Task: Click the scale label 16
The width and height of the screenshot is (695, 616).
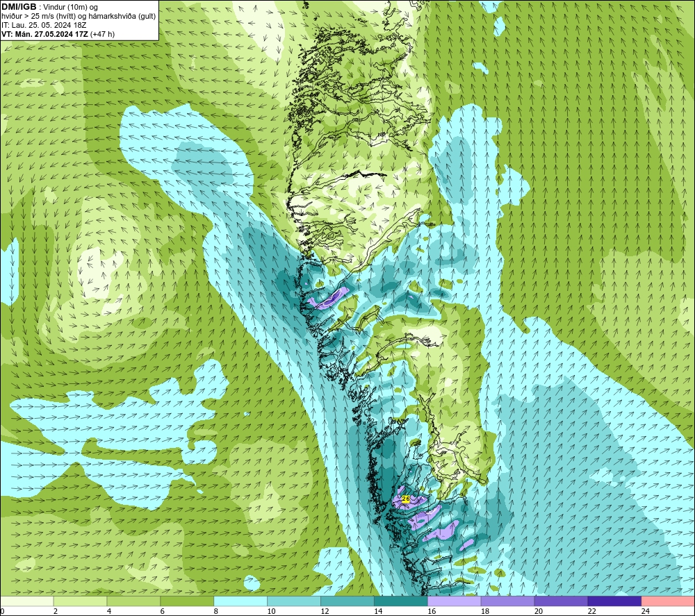Action: click(x=432, y=611)
